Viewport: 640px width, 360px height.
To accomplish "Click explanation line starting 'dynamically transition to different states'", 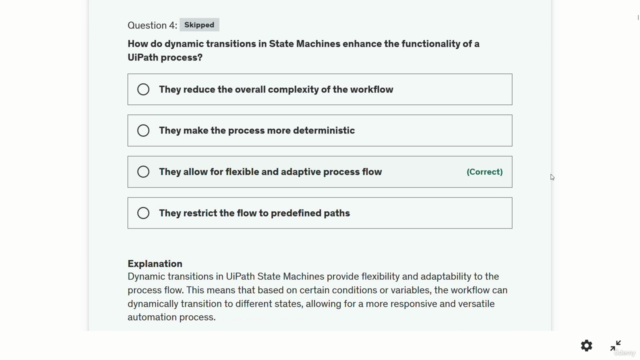I will 311,304.
